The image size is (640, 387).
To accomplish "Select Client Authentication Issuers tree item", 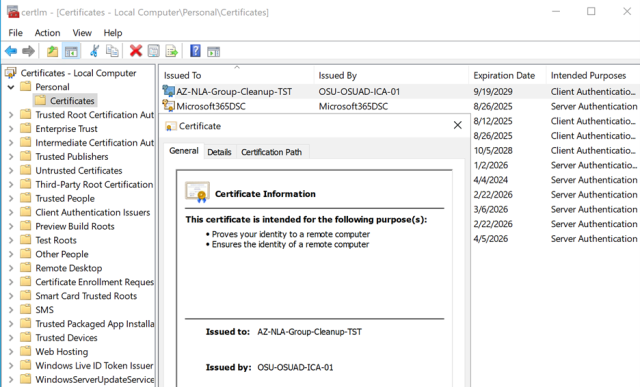I will (x=93, y=212).
